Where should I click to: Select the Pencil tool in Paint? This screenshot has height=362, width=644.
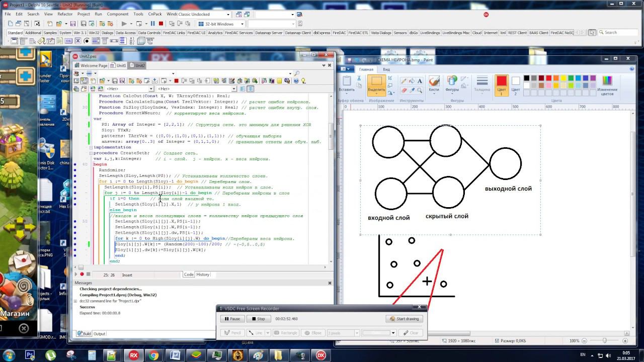pos(404,81)
